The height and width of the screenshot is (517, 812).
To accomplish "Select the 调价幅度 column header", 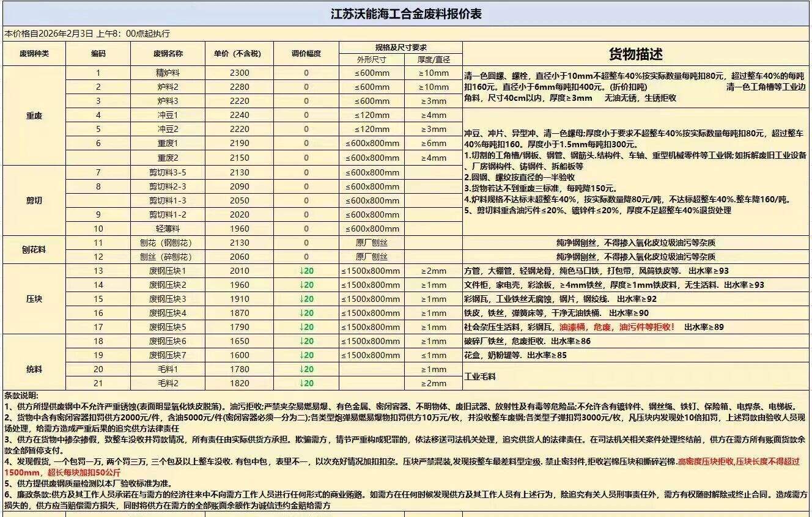I will point(306,54).
